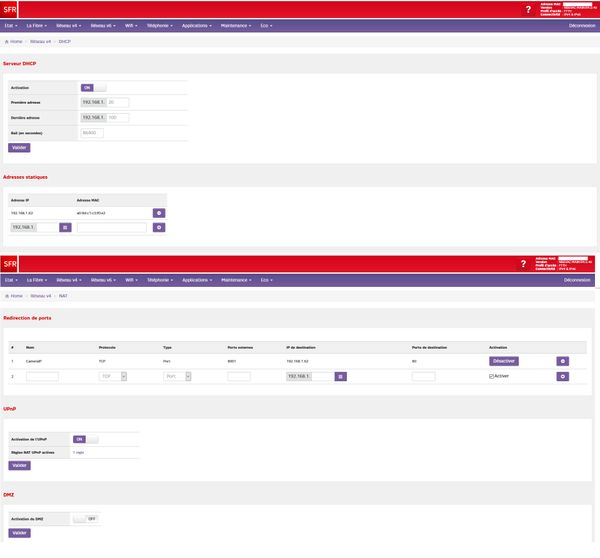Click the delete icon for static address 192.168.1.62
Image resolution: width=600 pixels, height=558 pixels.
pyautogui.click(x=158, y=213)
